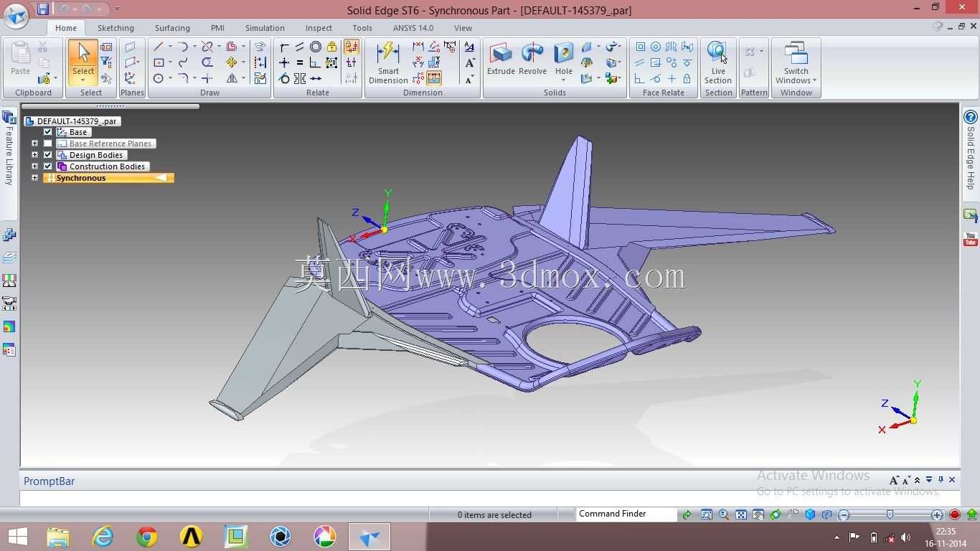Apply the Equal relationship
980x551 pixels.
(300, 62)
